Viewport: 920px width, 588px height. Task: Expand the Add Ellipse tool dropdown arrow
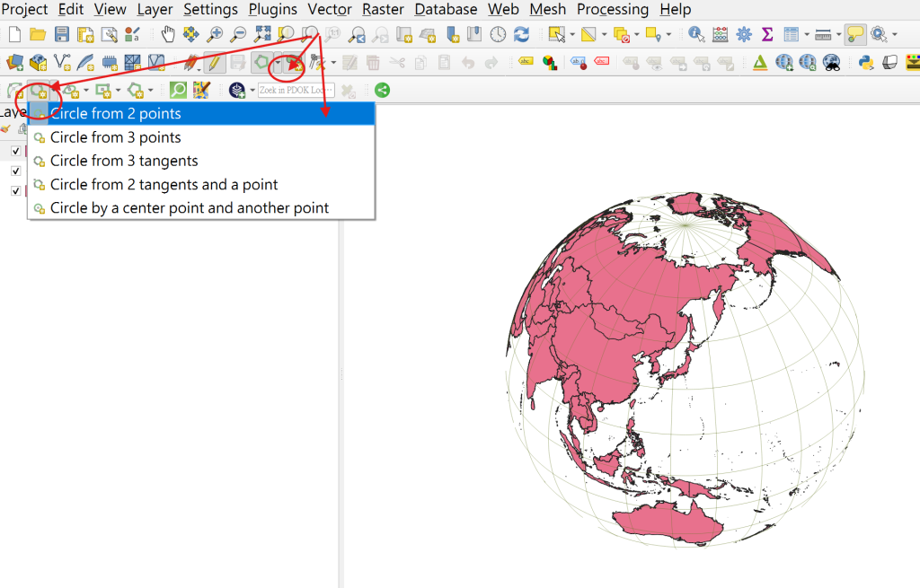(86, 91)
